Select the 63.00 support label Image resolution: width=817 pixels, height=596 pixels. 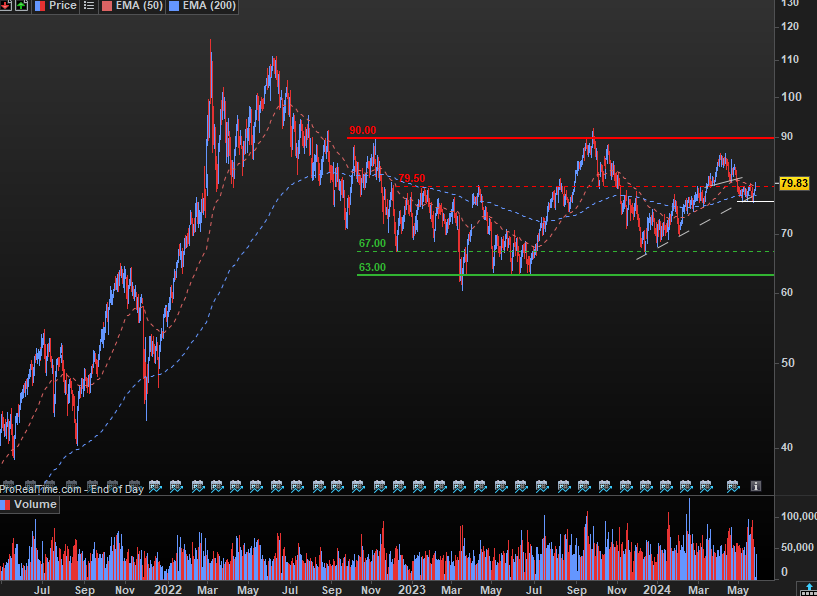373,267
